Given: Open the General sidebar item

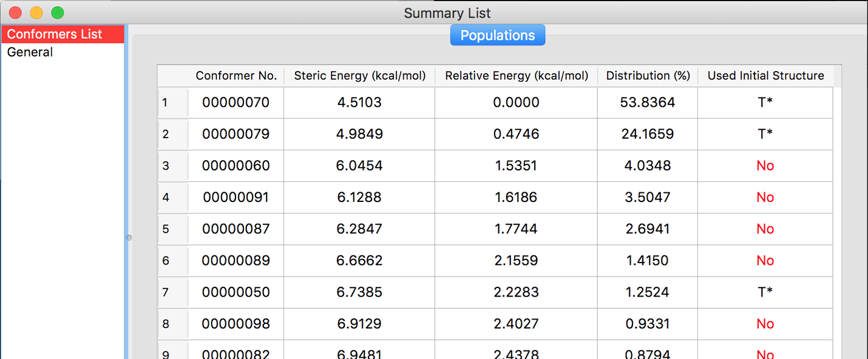Looking at the screenshot, I should (x=30, y=52).
